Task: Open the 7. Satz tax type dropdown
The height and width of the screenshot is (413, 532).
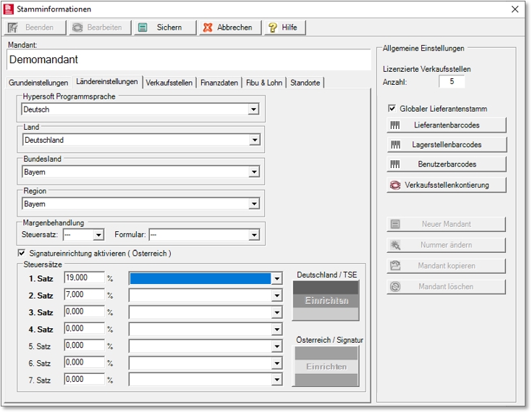Action: pyautogui.click(x=276, y=380)
